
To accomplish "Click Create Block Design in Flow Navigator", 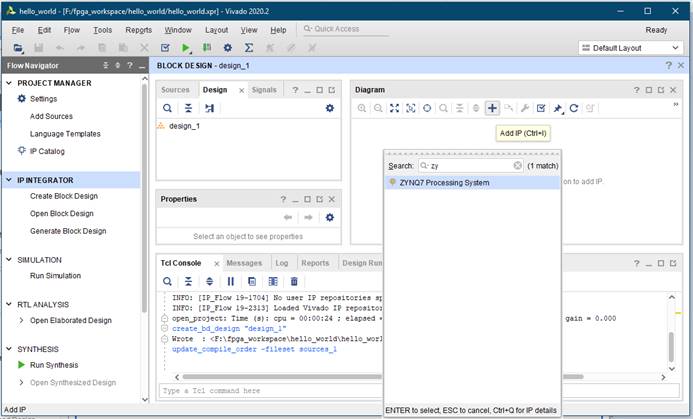I will [64, 196].
